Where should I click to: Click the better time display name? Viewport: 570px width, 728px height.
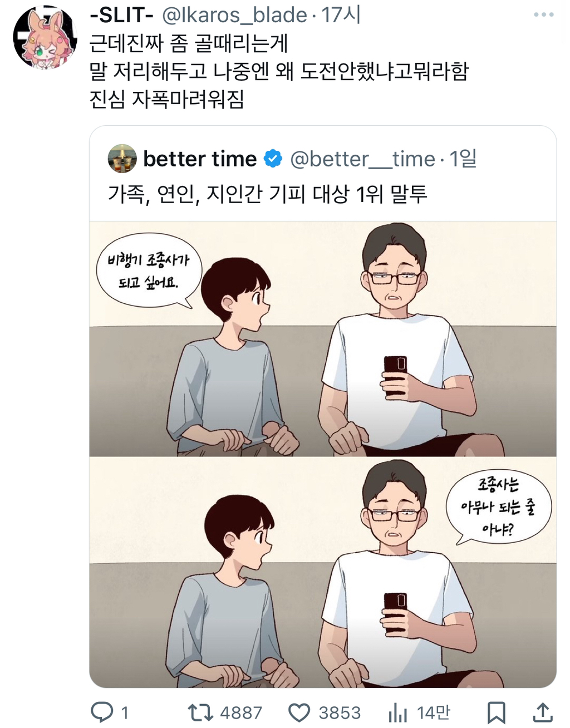click(200, 159)
